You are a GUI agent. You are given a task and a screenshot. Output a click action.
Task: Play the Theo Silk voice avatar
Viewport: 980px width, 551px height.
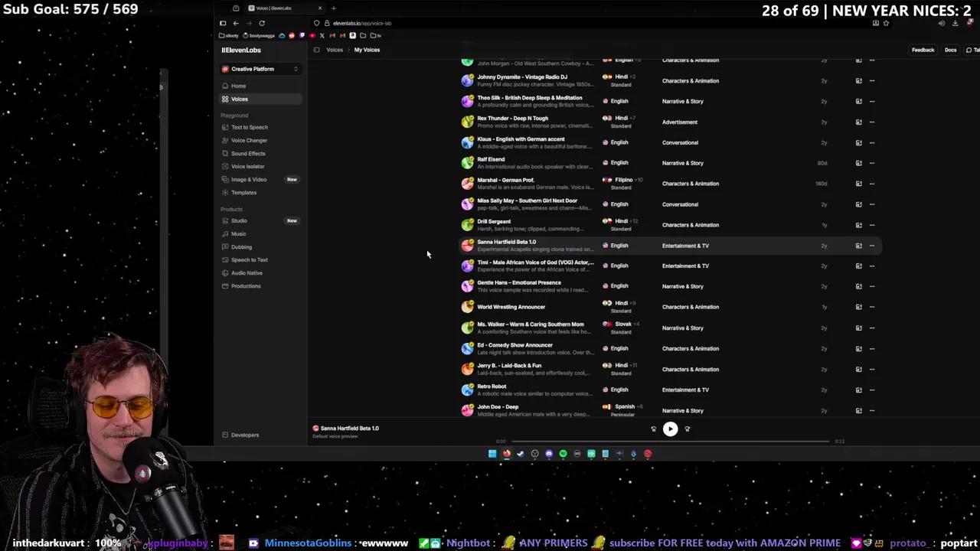pyautogui.click(x=467, y=101)
